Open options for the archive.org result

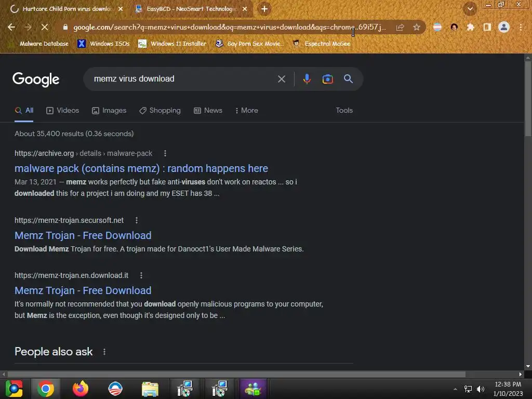click(165, 153)
